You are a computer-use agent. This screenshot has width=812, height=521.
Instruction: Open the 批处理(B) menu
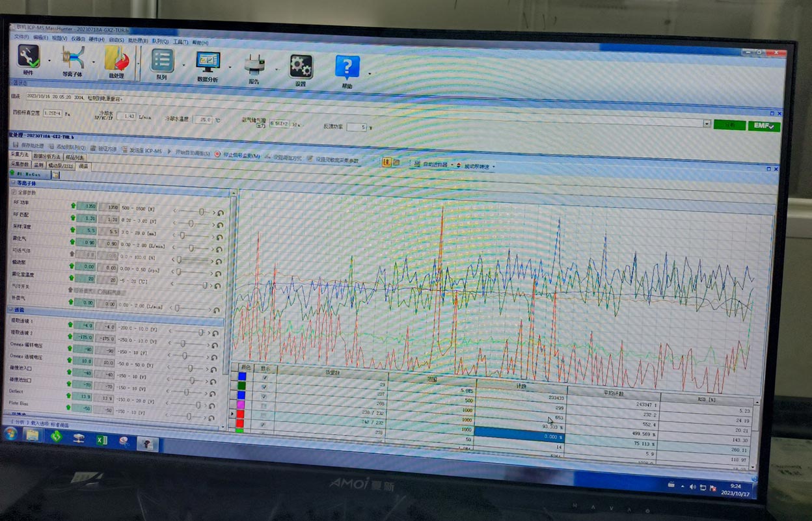(x=139, y=40)
